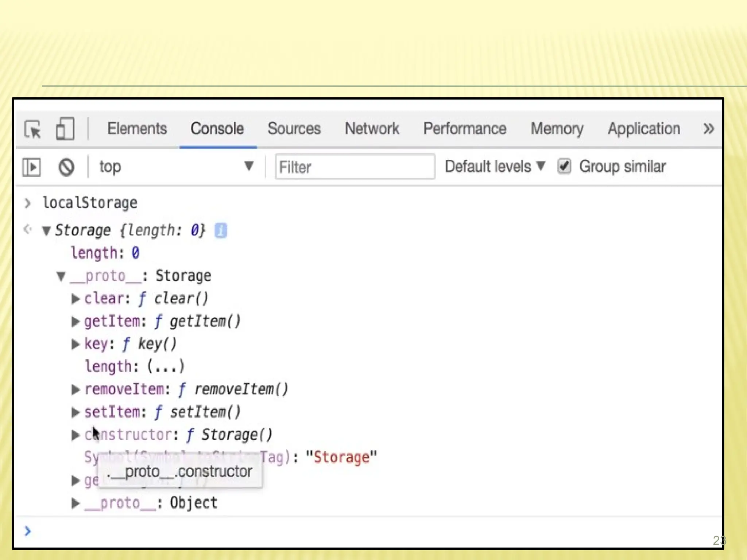This screenshot has width=747, height=560.
Task: Expand the removeItem function entry
Action: coord(75,389)
